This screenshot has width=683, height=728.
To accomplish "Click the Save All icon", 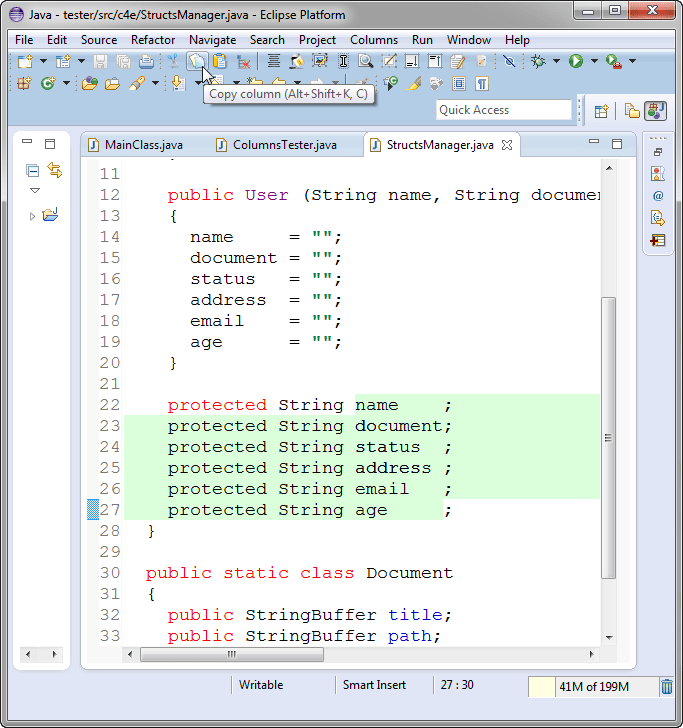I will click(x=123, y=61).
